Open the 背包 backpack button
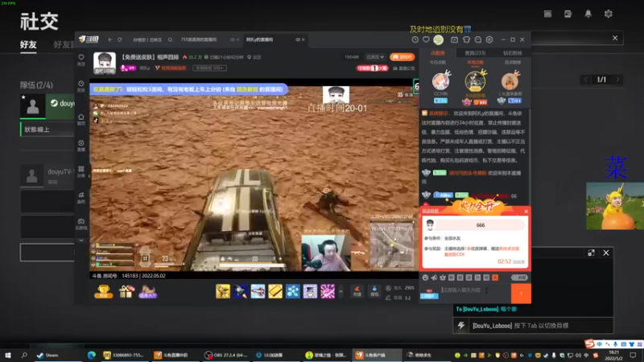644x362 pixels. click(x=374, y=291)
